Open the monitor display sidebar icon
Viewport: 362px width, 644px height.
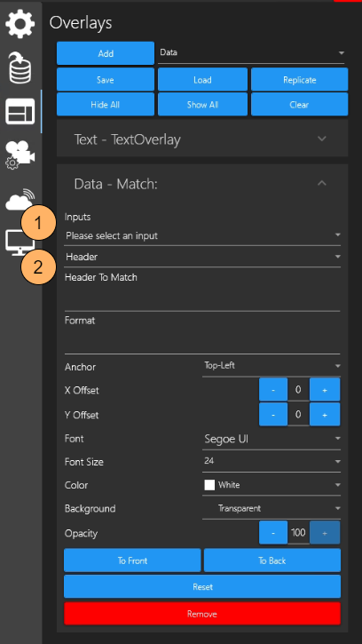pyautogui.click(x=20, y=243)
